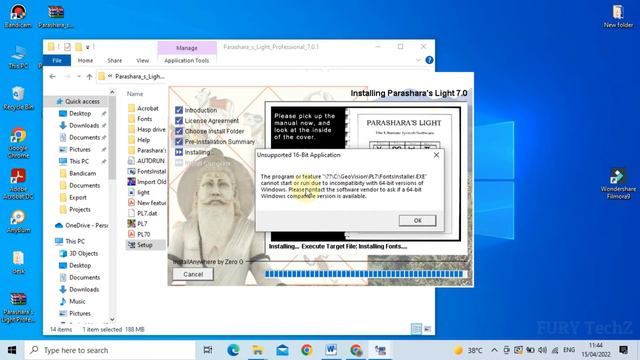Viewport: 640px width, 360px height.
Task: Close the Unsupported 16-Bit Application dialog
Action: click(436, 155)
